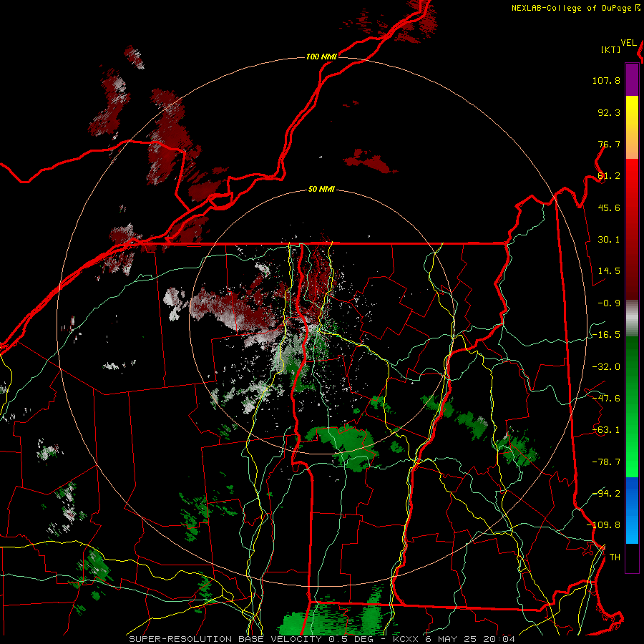Pick the purple segment of the color bar
The image size is (644, 644).
(x=632, y=79)
